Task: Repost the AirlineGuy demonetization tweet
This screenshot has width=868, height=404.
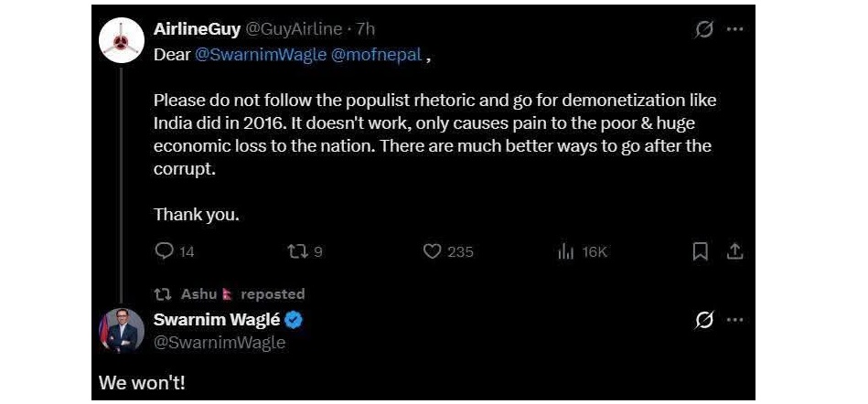Action: coord(295,251)
